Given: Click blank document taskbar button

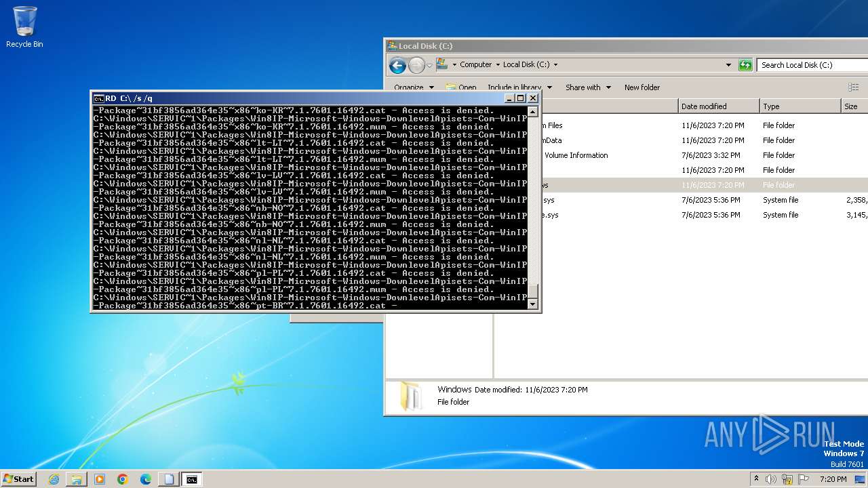Looking at the screenshot, I should (x=169, y=479).
